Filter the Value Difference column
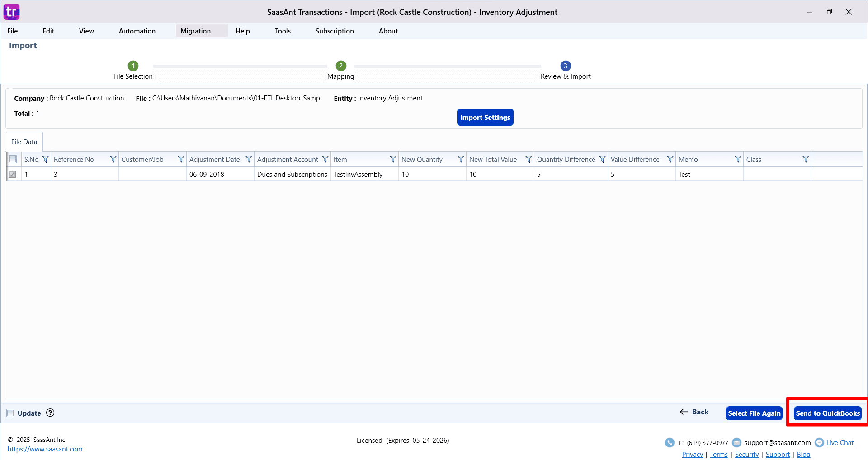The width and height of the screenshot is (868, 460). pos(670,159)
